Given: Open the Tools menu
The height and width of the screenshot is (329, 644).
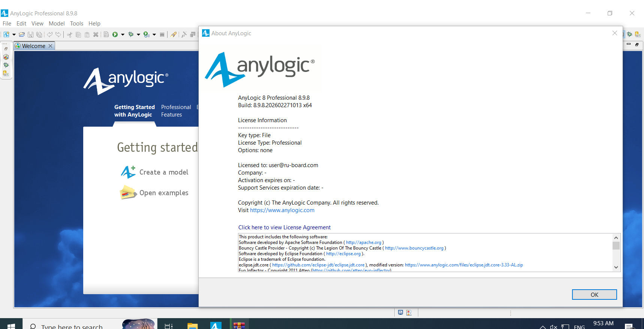Looking at the screenshot, I should (76, 23).
